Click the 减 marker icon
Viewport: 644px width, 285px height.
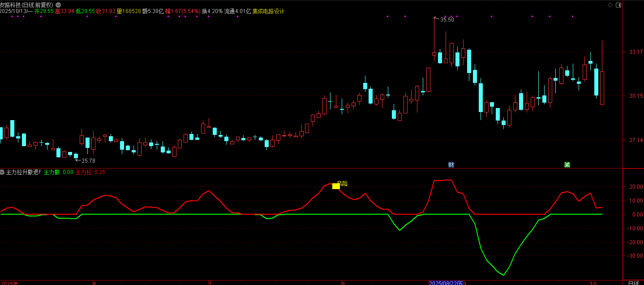click(x=567, y=164)
